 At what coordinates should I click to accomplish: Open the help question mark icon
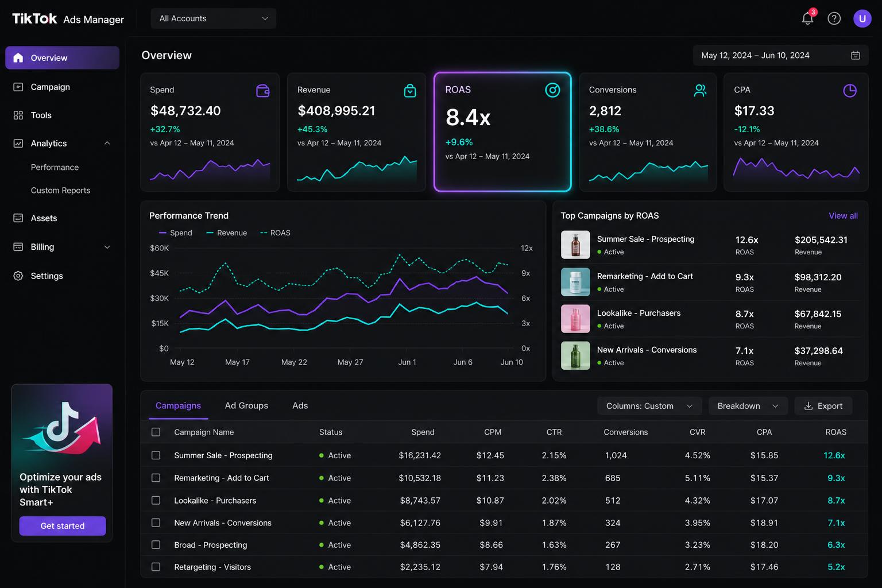pyautogui.click(x=834, y=18)
